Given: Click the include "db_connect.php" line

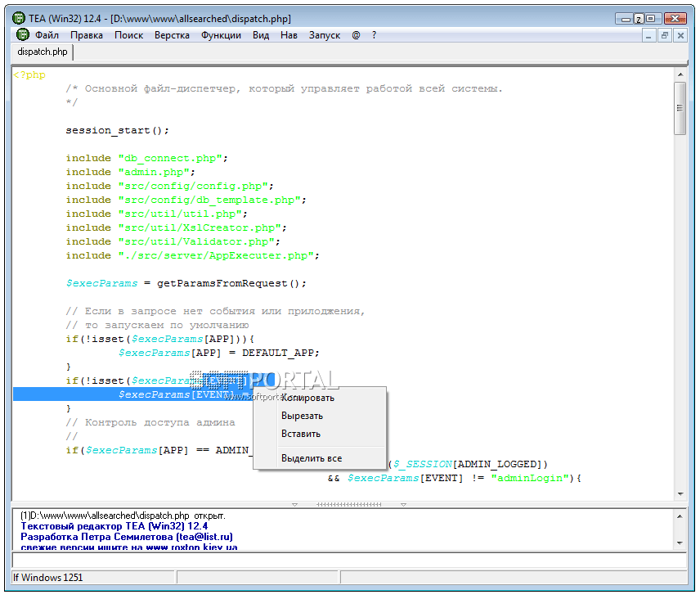Looking at the screenshot, I should (147, 158).
